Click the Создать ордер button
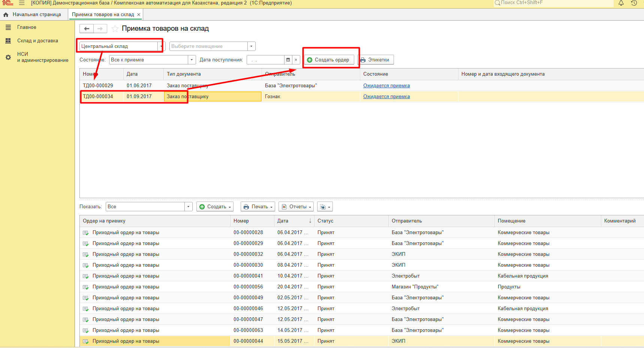Screen dimensions: 644x348 point(328,60)
